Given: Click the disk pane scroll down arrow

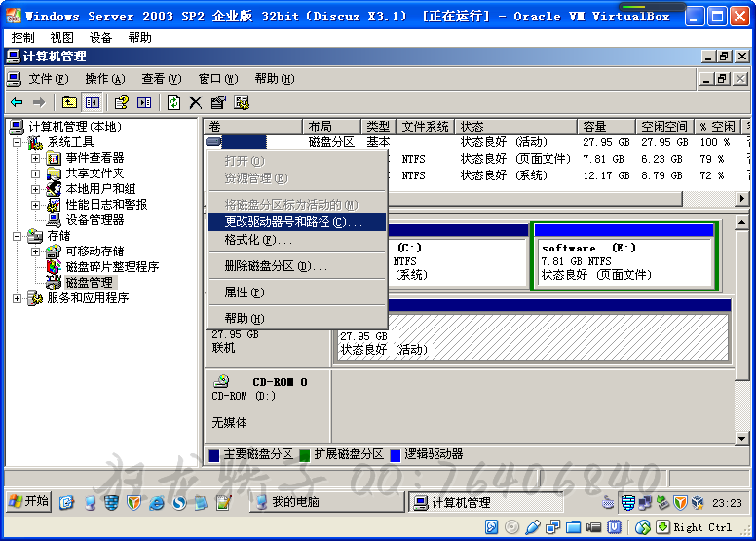Looking at the screenshot, I should (741, 438).
